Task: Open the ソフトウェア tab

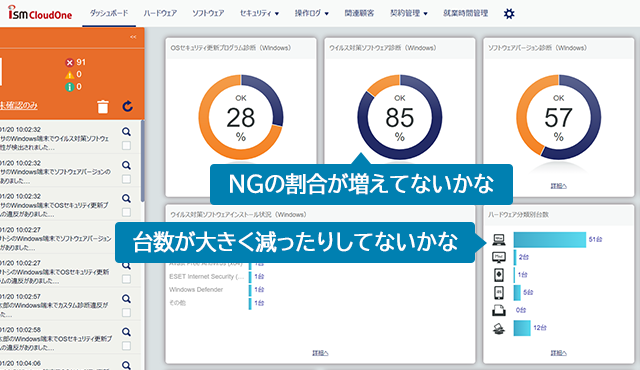Action: click(x=208, y=13)
